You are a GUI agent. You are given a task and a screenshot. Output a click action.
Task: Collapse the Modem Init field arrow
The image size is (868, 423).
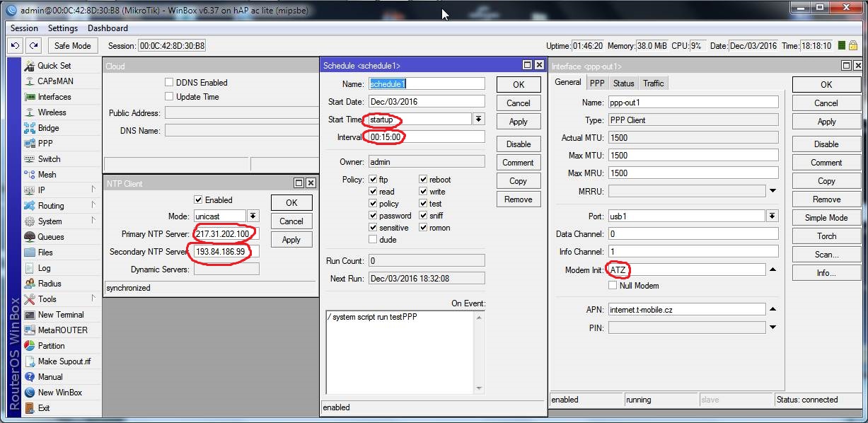point(772,270)
